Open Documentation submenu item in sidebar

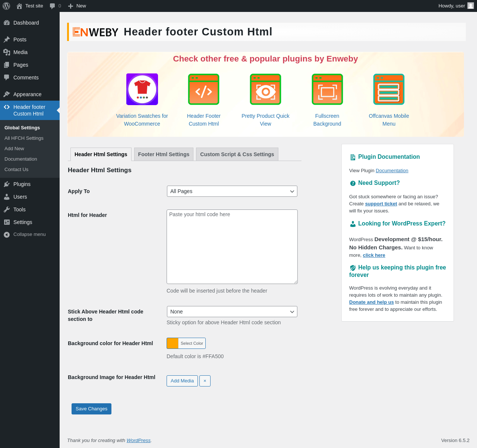pos(20,159)
